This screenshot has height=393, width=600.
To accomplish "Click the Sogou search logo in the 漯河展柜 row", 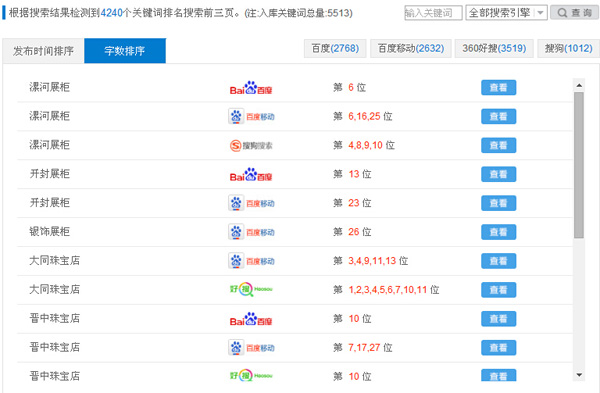I will tap(251, 145).
